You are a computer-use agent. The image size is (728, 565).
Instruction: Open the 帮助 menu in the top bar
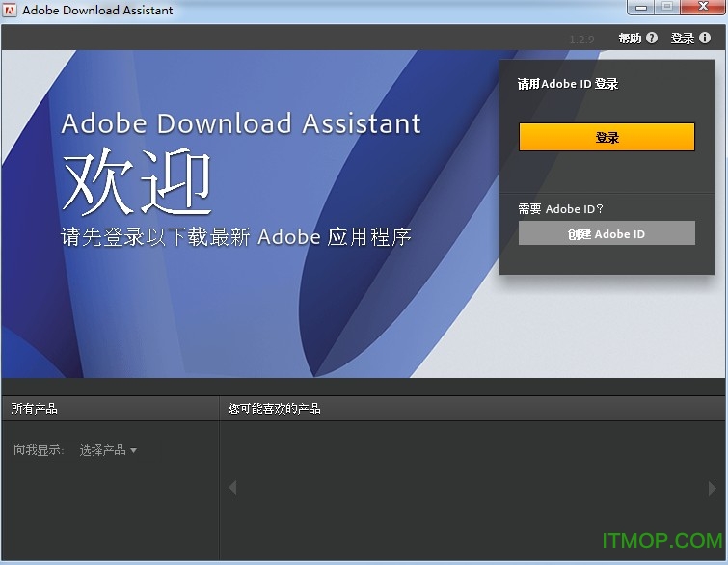(x=630, y=39)
